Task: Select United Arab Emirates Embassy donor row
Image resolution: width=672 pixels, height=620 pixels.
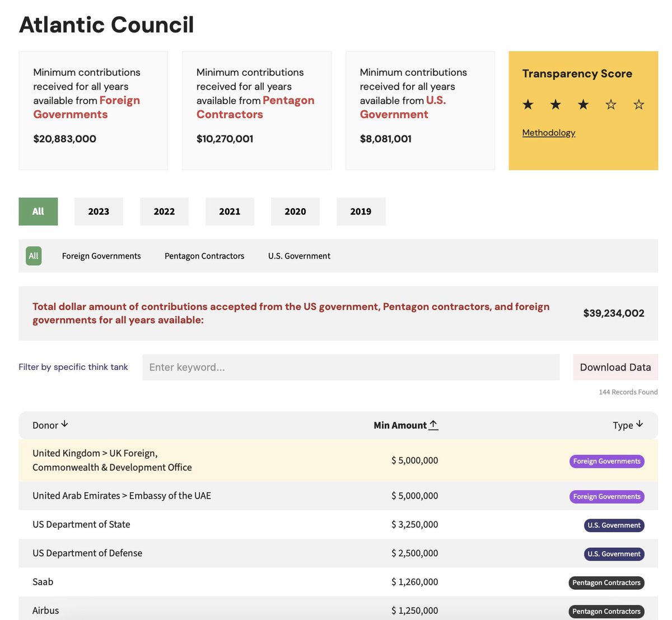Action: pos(338,496)
